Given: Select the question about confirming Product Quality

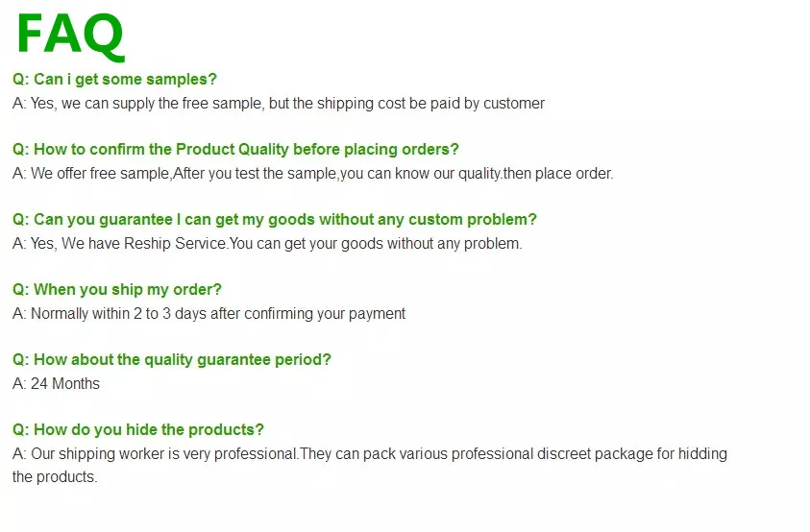Looking at the screenshot, I should (x=235, y=149).
